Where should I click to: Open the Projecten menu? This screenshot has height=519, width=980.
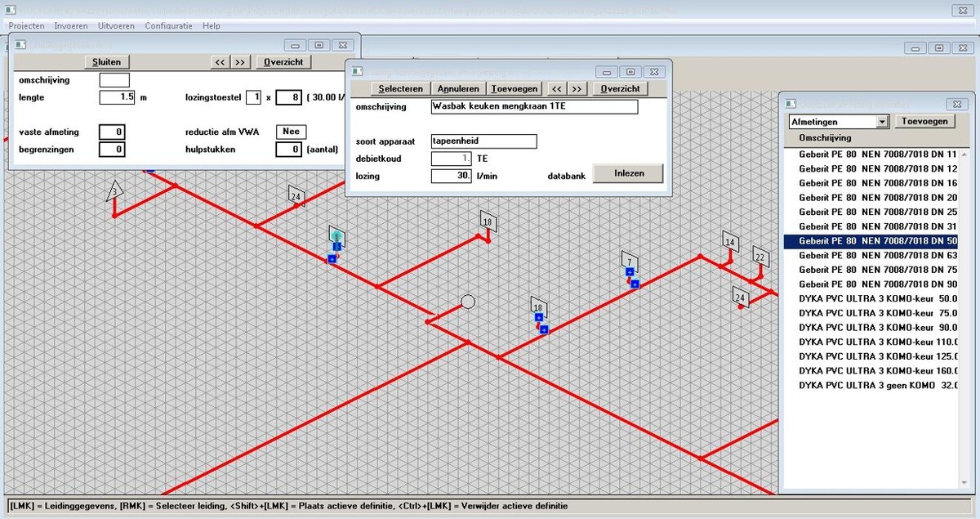pyautogui.click(x=26, y=26)
